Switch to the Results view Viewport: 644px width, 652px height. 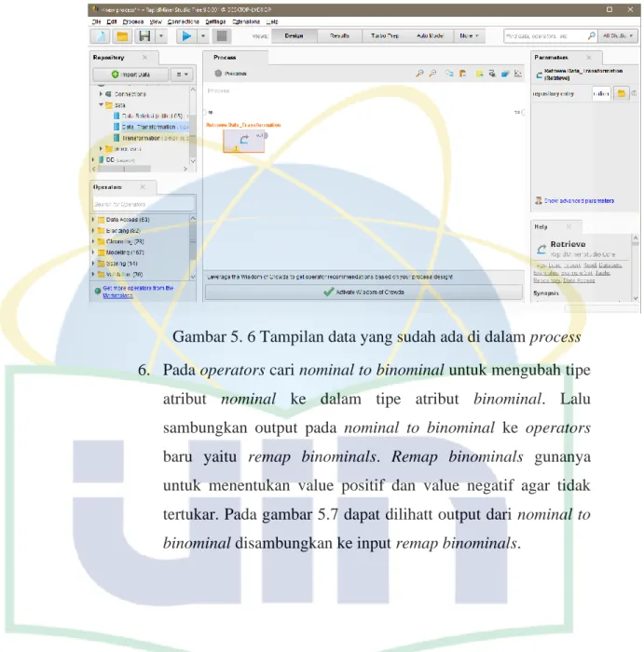tap(339, 36)
